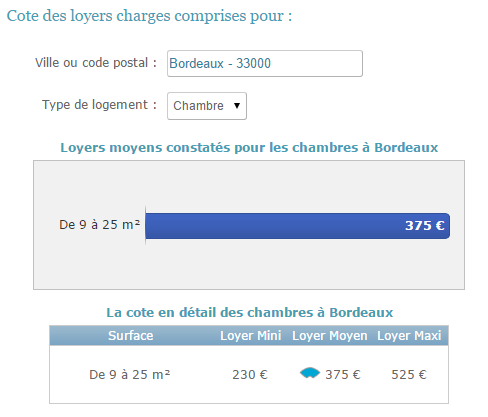Click De 9 à 25 m² chart label
The width and height of the screenshot is (488, 417).
tap(99, 225)
